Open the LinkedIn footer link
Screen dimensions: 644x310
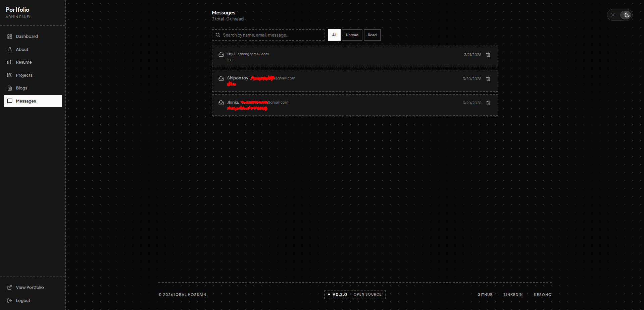tap(513, 295)
